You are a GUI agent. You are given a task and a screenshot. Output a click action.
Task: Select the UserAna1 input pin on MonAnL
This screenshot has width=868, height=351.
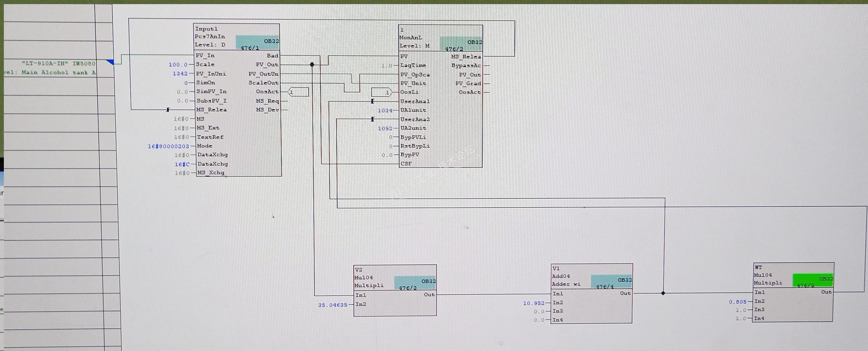coord(414,101)
